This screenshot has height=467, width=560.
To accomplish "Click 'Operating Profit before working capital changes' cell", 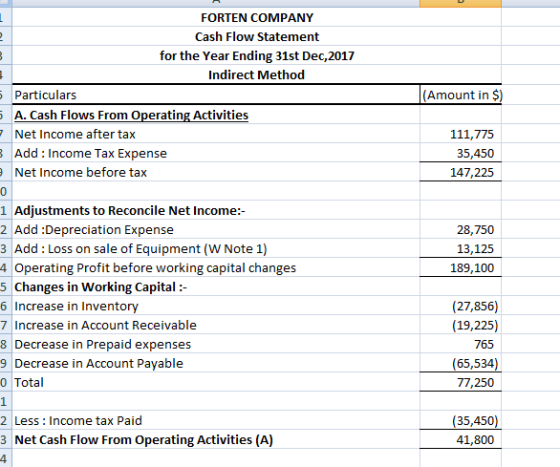I will 216,268.
